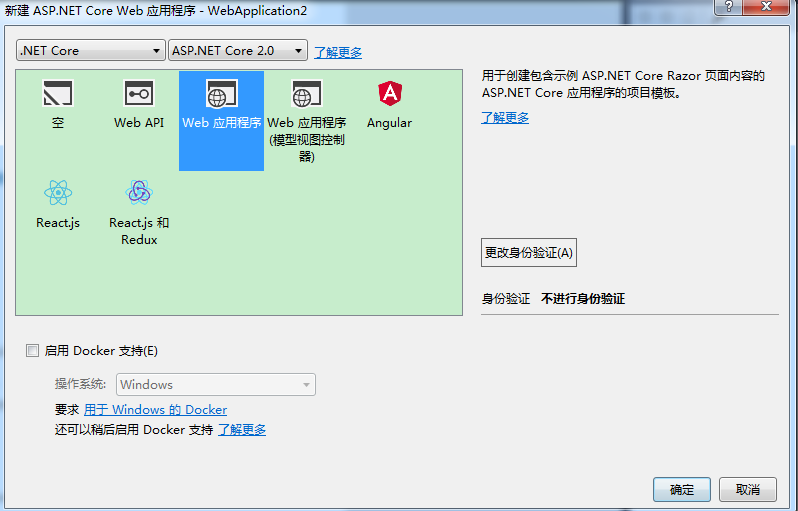Image resolution: width=798 pixels, height=511 pixels.
Task: Select the React.js template icon
Action: (x=58, y=193)
